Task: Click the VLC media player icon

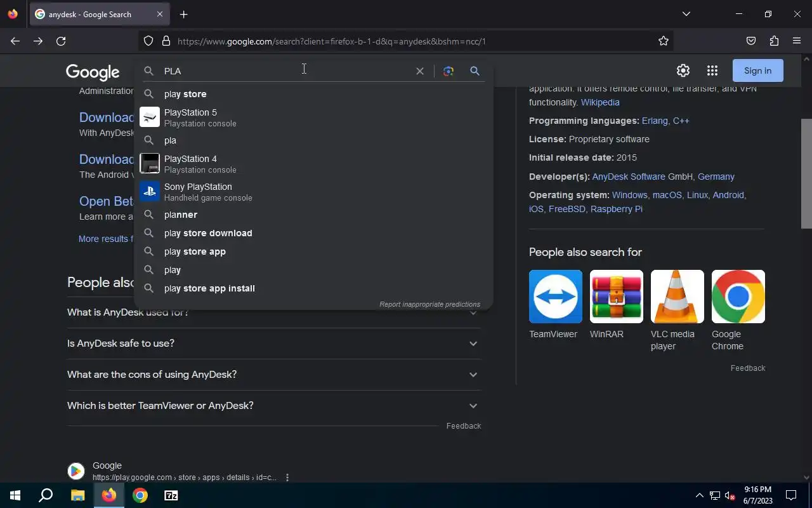Action: coord(678,297)
